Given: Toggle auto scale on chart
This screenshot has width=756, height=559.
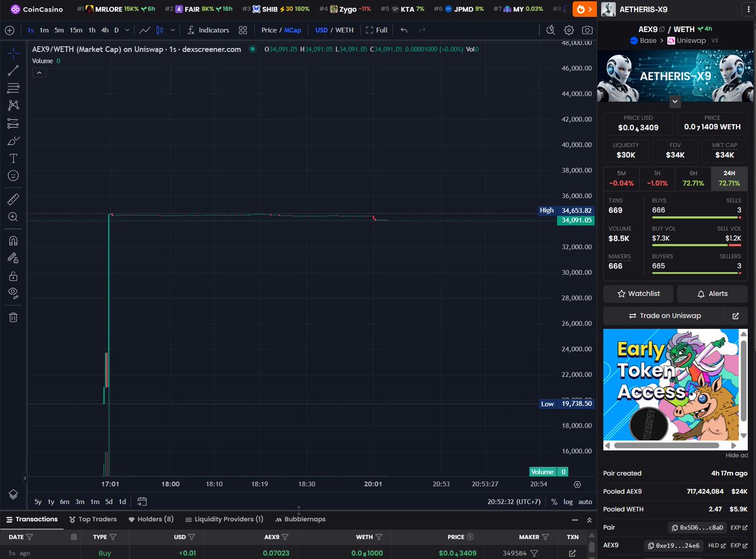Looking at the screenshot, I should pos(585,502).
